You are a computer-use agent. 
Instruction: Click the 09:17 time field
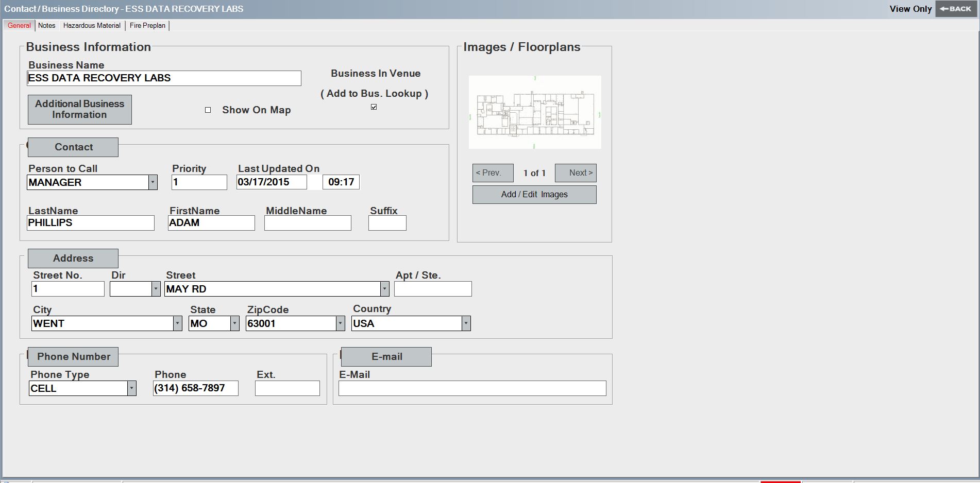[x=341, y=182]
